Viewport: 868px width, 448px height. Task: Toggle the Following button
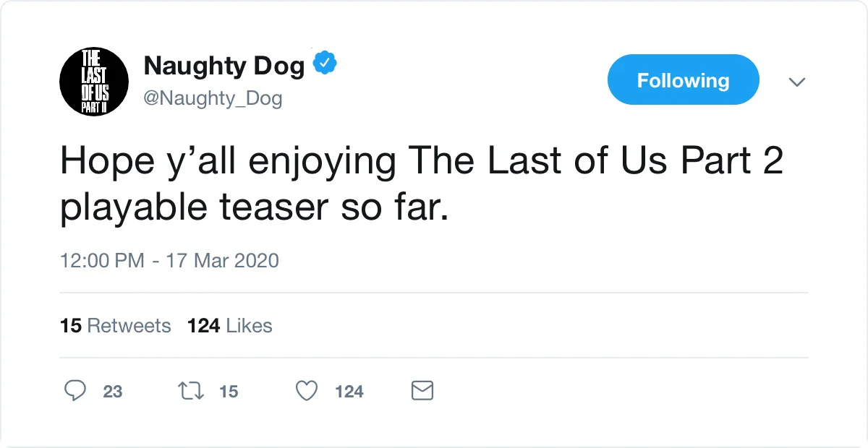point(683,80)
